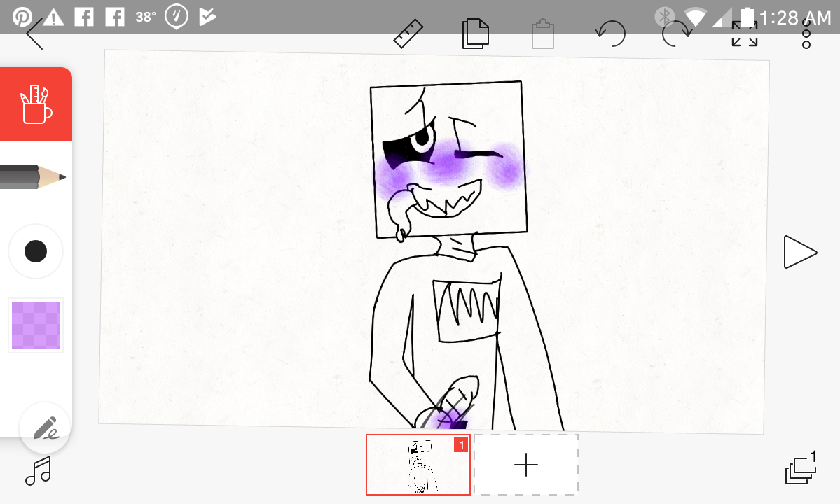Tap the Wi-Fi status icon
Image resolution: width=840 pixels, height=504 pixels.
[x=696, y=17]
